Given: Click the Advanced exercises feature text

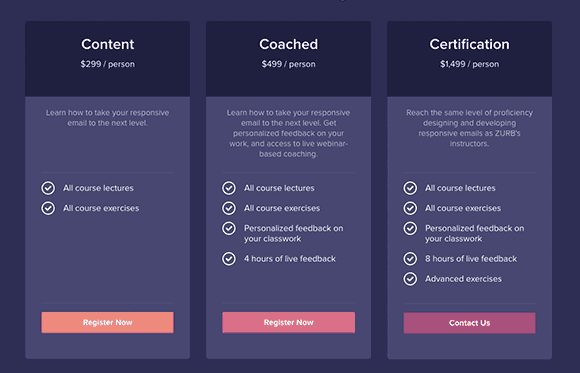Looking at the screenshot, I should pos(463,279).
